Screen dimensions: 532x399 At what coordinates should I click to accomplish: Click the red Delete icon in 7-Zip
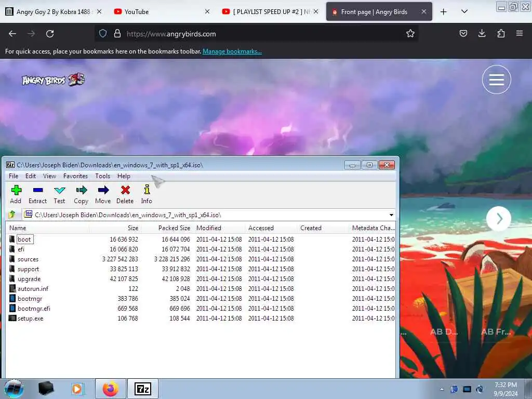point(125,194)
